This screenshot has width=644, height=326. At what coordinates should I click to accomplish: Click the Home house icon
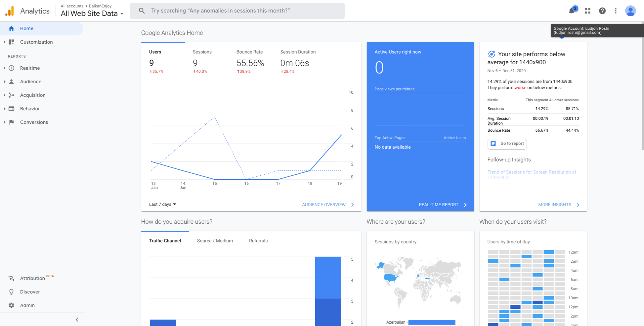pyautogui.click(x=11, y=28)
